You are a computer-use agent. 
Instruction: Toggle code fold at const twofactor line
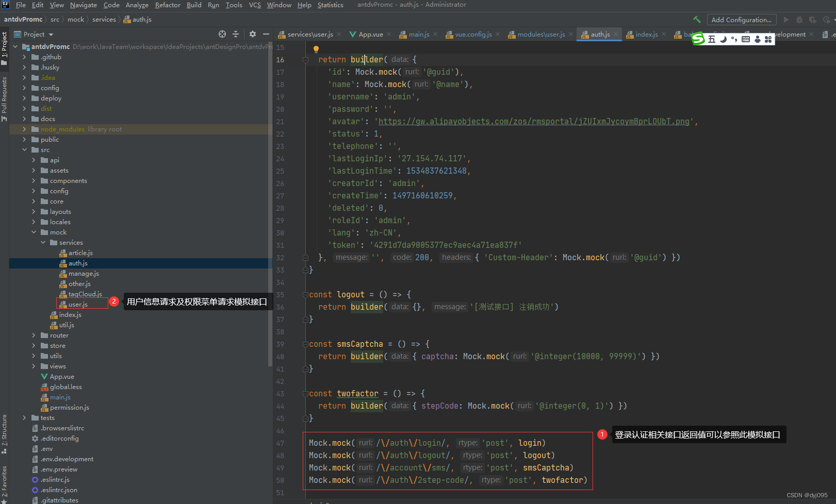[305, 394]
